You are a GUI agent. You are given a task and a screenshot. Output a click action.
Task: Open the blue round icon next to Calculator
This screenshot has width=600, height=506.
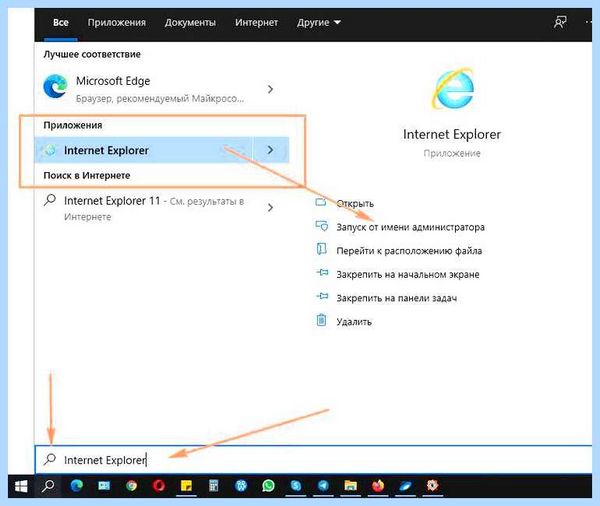[x=241, y=486]
